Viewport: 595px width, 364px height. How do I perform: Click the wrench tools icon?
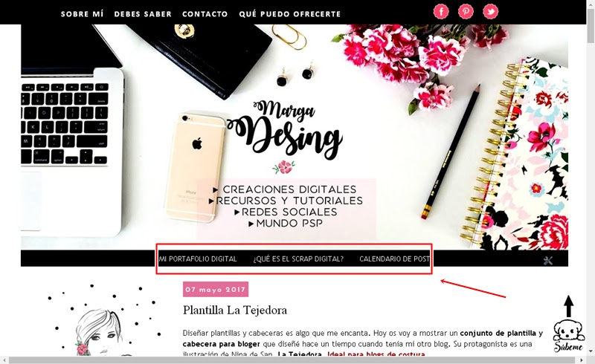click(548, 261)
